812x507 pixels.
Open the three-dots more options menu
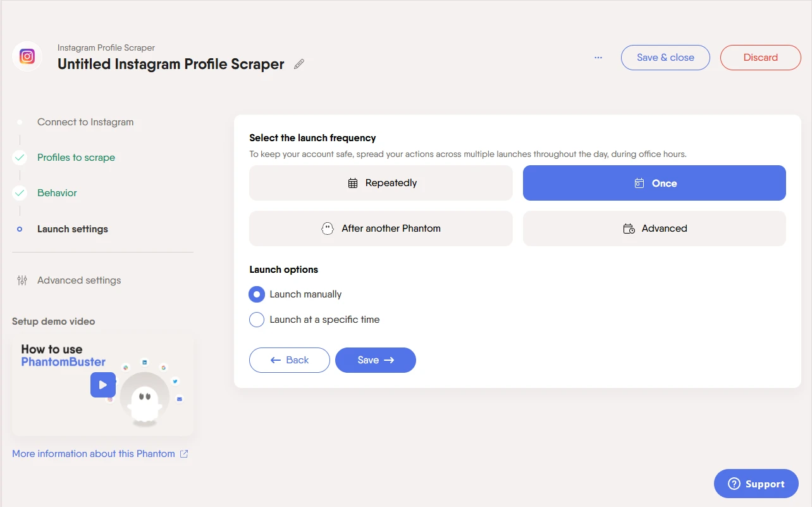(598, 58)
